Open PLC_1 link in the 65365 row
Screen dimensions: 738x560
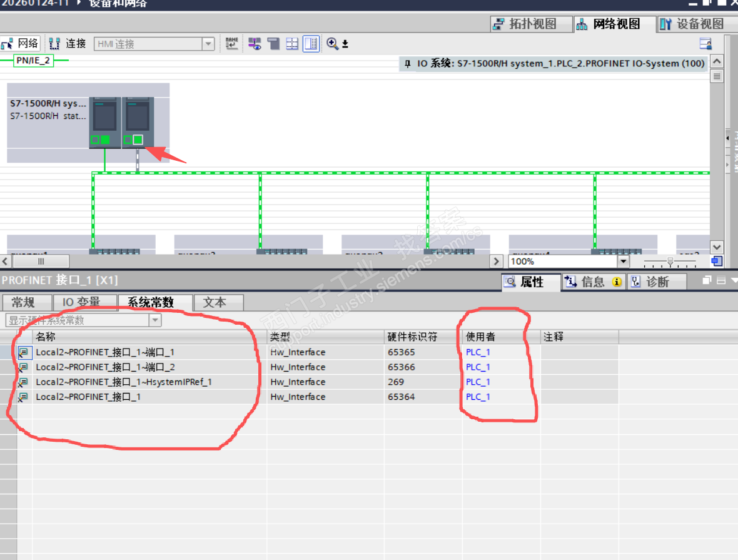coord(478,352)
